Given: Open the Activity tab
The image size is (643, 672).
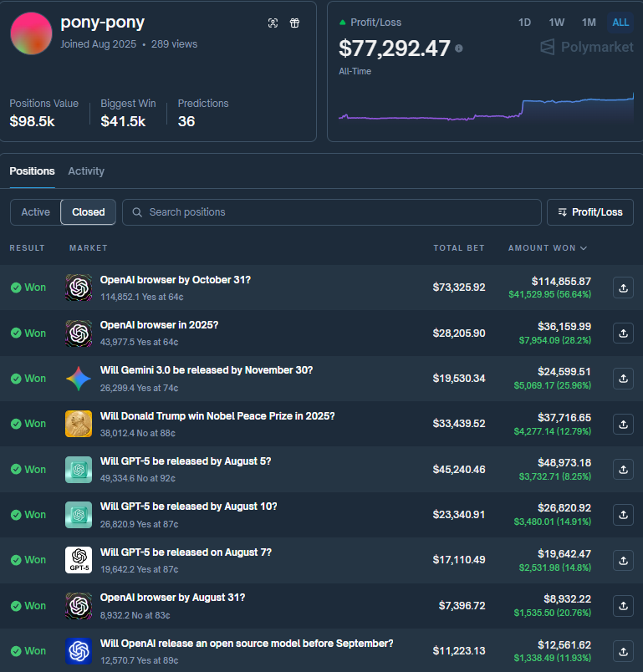Looking at the screenshot, I should point(86,171).
